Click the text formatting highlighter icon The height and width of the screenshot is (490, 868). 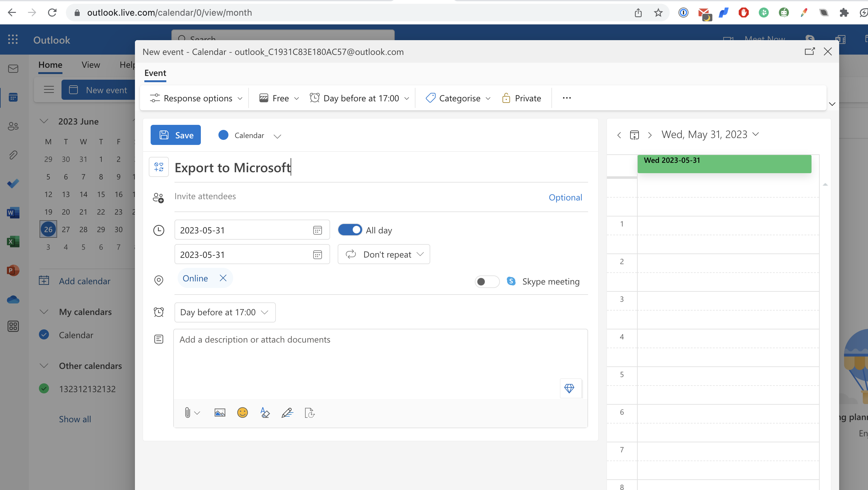pos(265,413)
